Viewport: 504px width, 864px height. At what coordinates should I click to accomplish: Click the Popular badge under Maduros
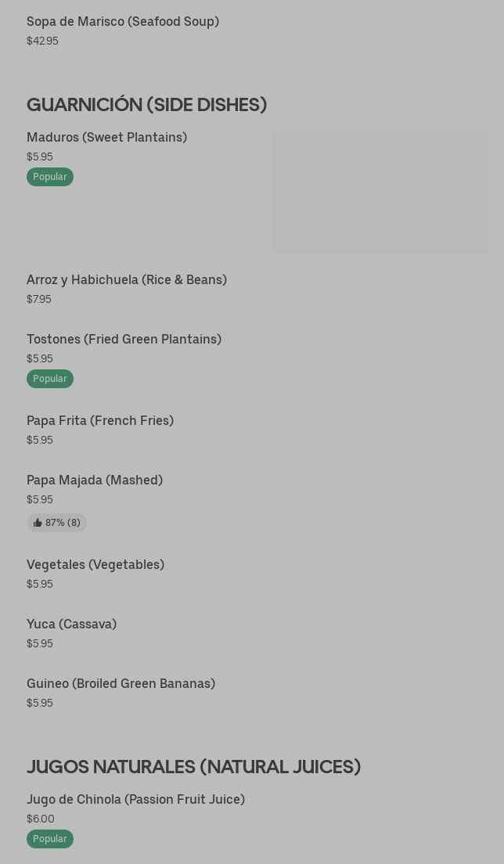pos(50,177)
